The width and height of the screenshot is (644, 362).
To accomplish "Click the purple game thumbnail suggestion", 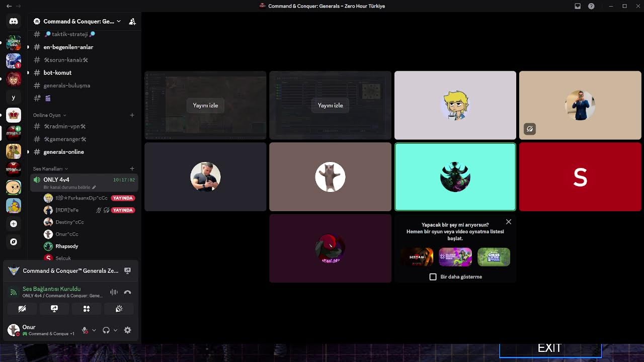I will point(455,257).
